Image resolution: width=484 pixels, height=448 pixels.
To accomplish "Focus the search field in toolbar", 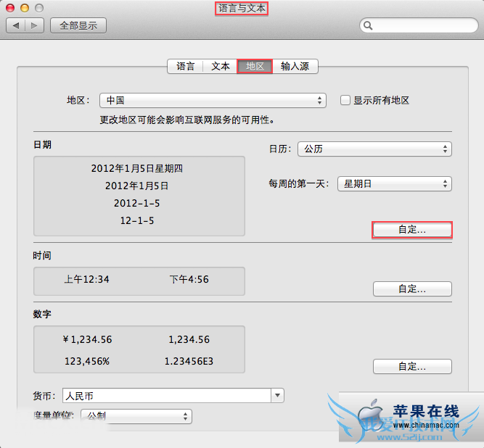I will [419, 25].
